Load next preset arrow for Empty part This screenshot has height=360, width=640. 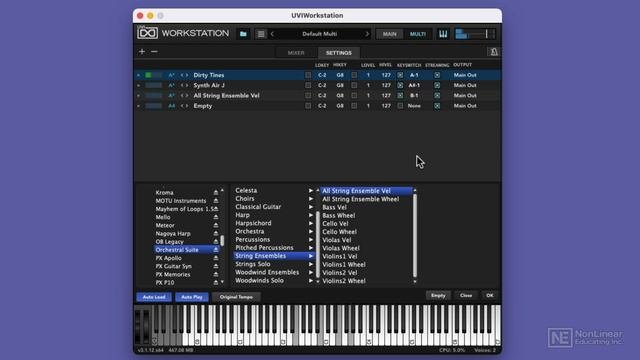[187, 106]
